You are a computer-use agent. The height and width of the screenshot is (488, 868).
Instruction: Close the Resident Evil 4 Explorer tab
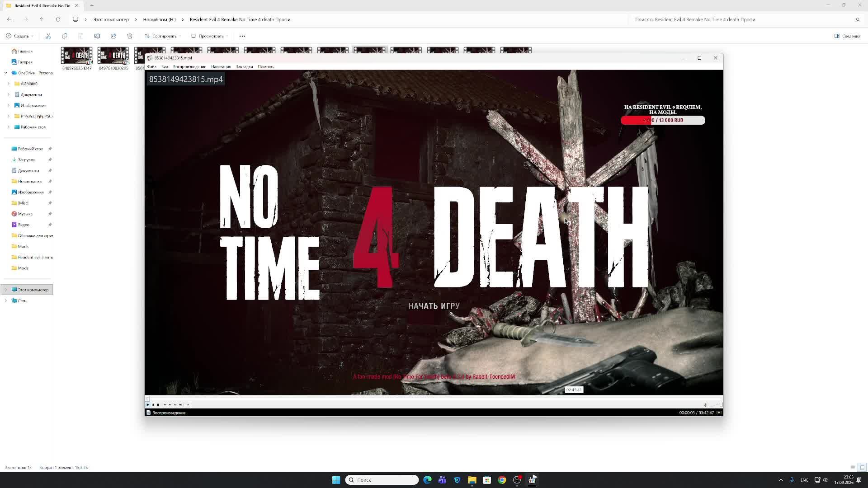click(x=76, y=5)
